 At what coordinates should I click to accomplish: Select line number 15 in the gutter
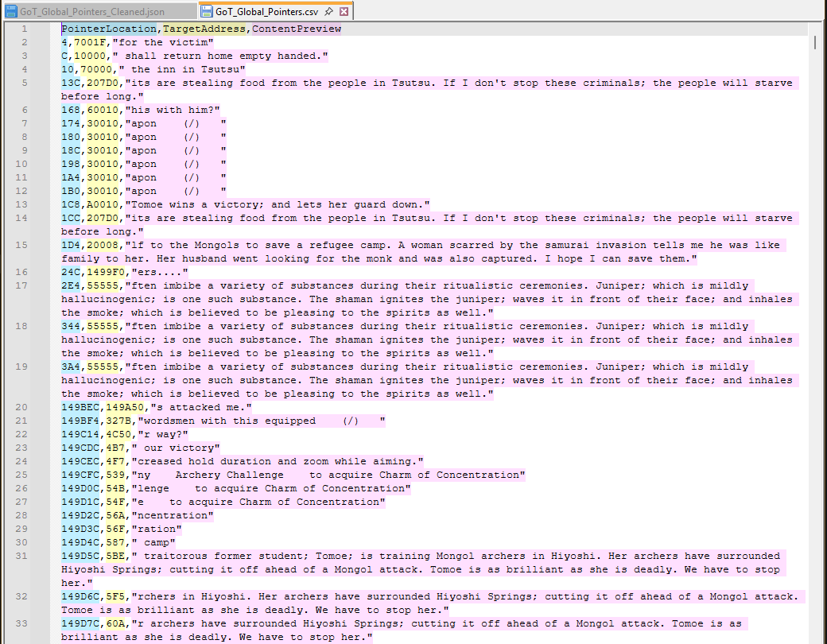[21, 245]
